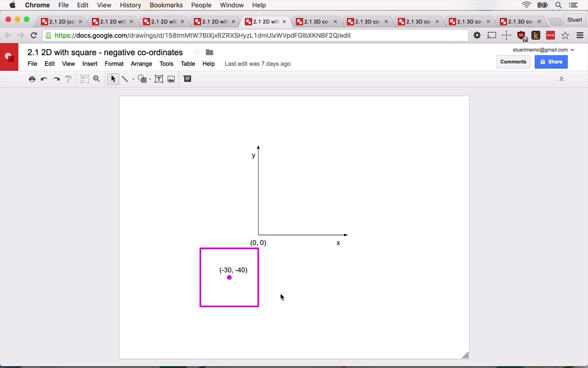The height and width of the screenshot is (368, 588).
Task: Bookmark this page with star icon
Action: 565,35
